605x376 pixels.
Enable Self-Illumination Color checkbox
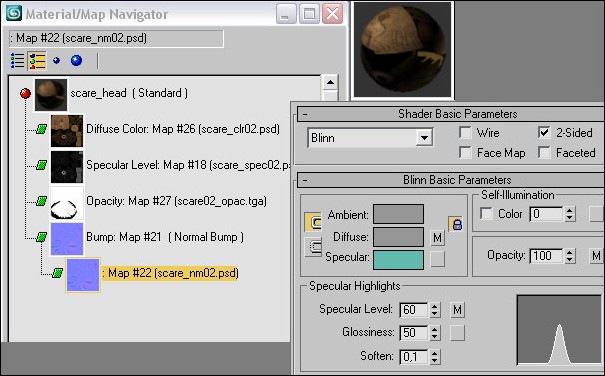point(486,214)
